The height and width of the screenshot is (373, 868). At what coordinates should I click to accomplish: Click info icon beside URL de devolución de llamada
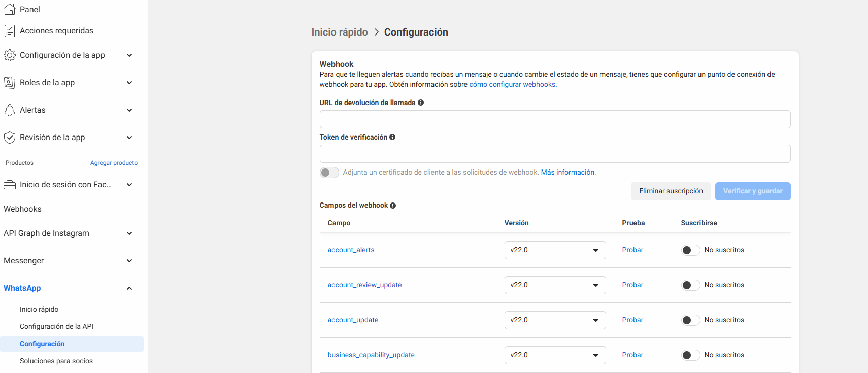coord(421,103)
